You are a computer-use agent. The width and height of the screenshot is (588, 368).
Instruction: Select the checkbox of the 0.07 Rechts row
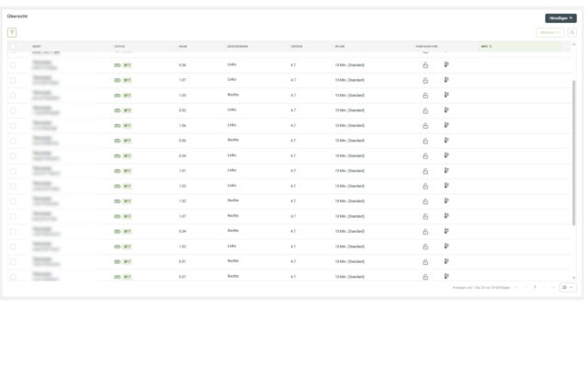coord(13,277)
